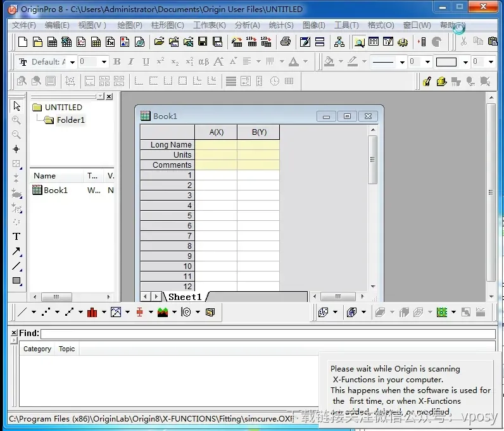504x431 pixels.
Task: Toggle Bold text formatting
Action: (117, 61)
